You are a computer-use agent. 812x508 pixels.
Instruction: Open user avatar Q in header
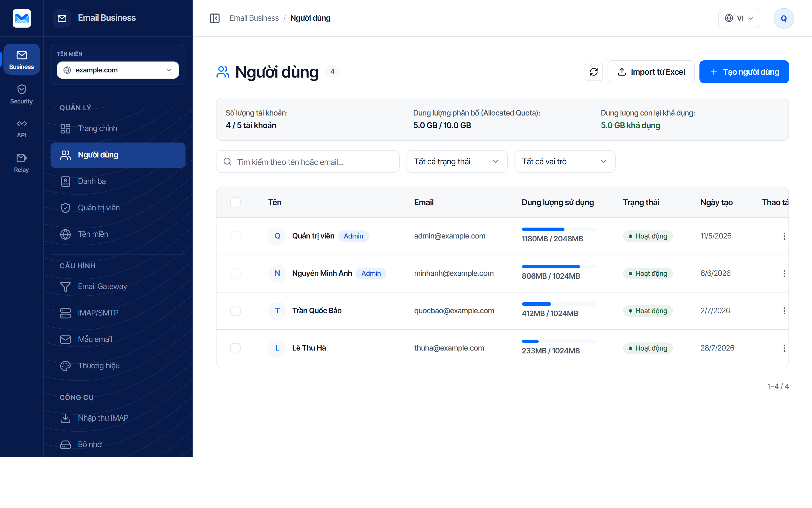coord(784,18)
